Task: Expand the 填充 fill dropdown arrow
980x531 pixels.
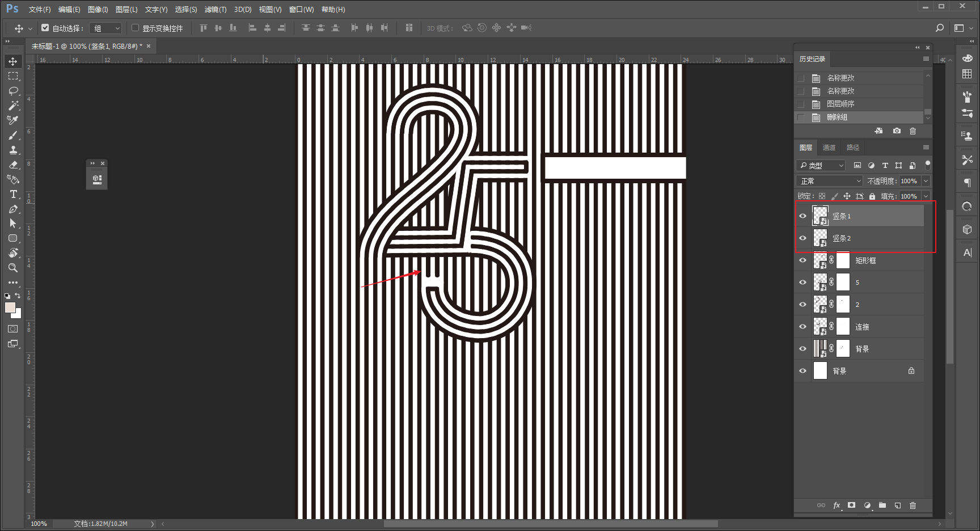Action: [x=926, y=196]
